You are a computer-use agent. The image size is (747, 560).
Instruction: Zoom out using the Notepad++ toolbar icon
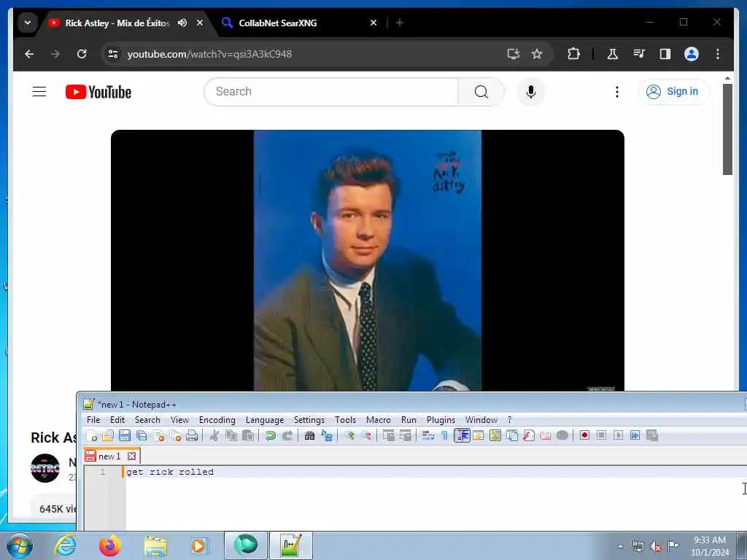tap(366, 435)
